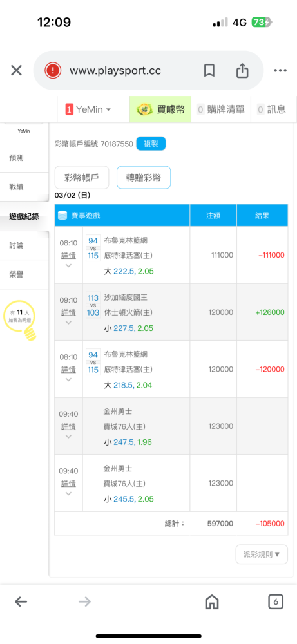This screenshot has height=644, width=297.
Task: Open the three-dot browser menu
Action: pyautogui.click(x=280, y=71)
